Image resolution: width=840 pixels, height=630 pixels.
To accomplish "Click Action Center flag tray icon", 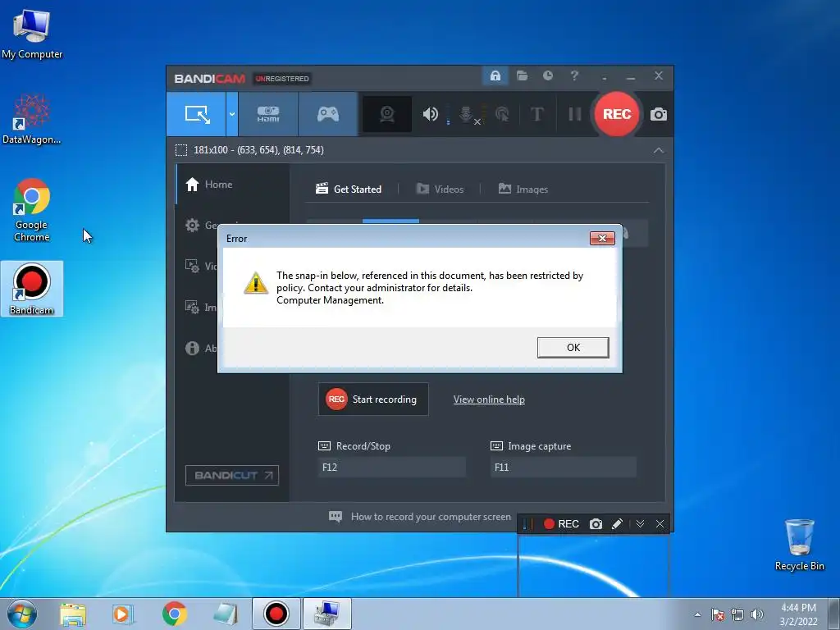I will (x=718, y=614).
